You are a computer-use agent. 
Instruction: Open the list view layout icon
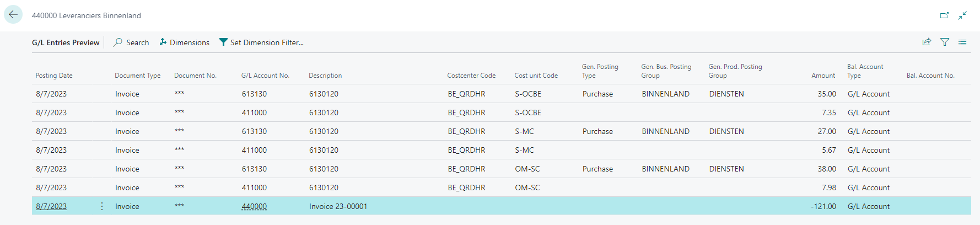click(x=962, y=42)
